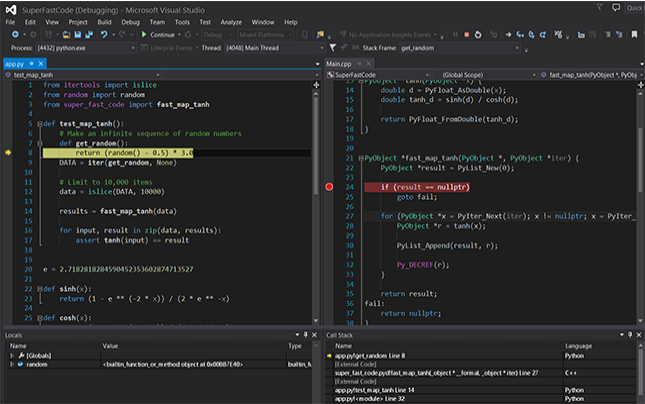
Task: Click the bookmark icon in the toolbar
Action: coord(634,35)
